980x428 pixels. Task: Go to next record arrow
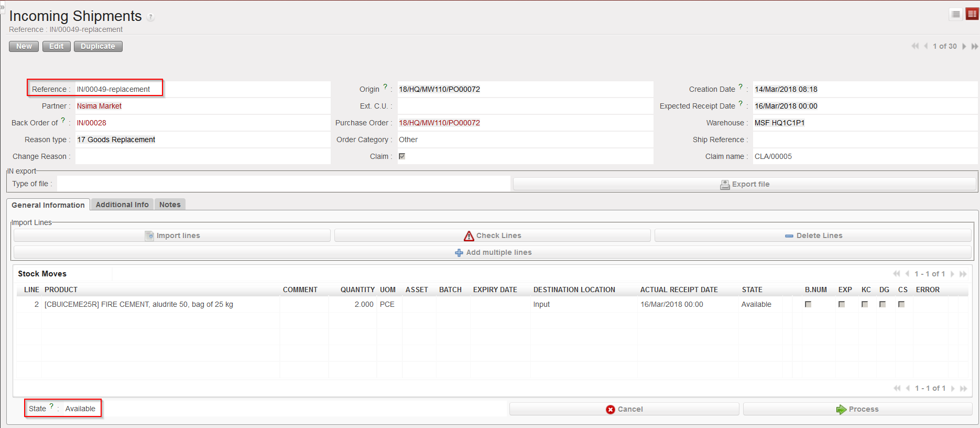point(964,46)
